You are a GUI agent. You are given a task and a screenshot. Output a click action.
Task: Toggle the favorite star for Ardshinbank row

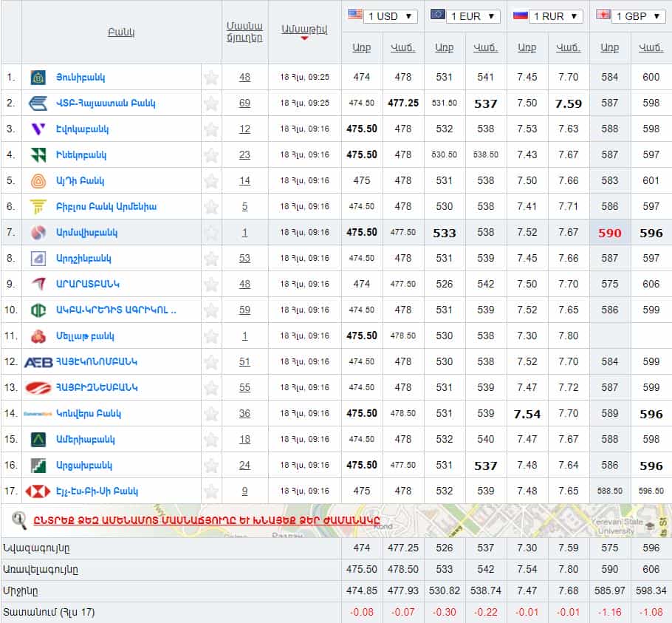click(x=211, y=259)
